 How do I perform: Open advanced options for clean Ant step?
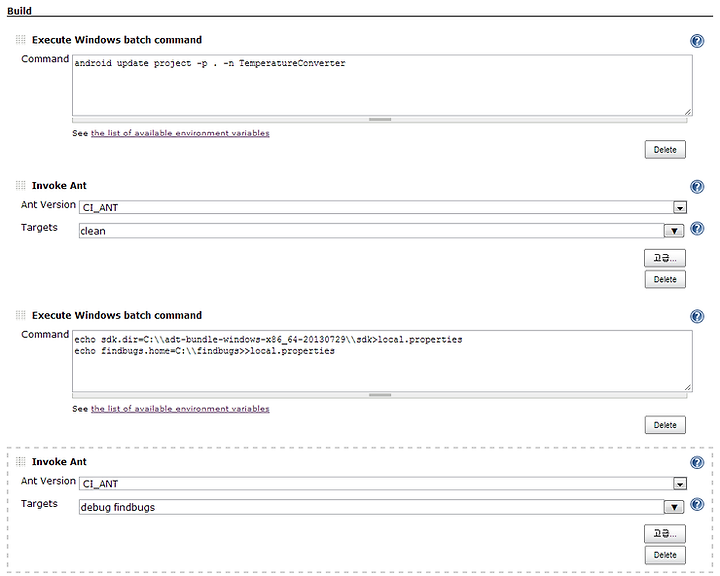tap(665, 258)
